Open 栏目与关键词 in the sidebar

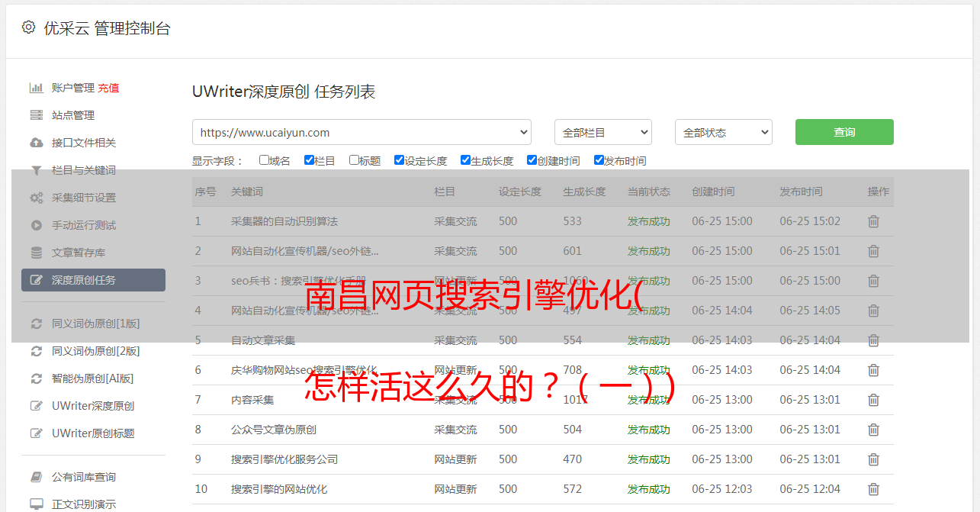click(84, 170)
